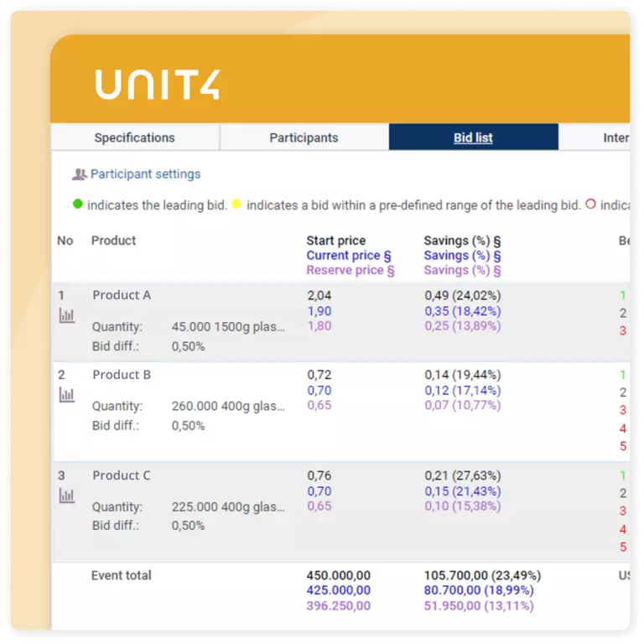This screenshot has height=644, width=644.
Task: Select the Product A name
Action: point(122,295)
